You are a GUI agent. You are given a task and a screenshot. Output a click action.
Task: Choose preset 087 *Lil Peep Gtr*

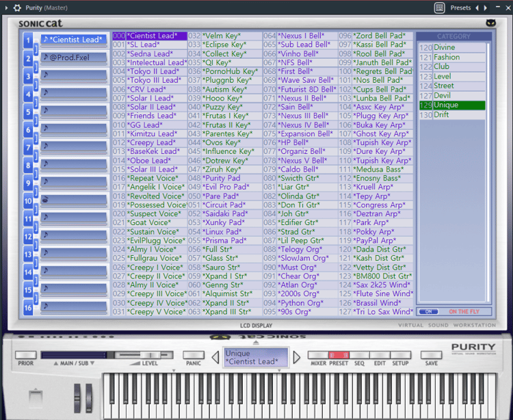(300, 240)
